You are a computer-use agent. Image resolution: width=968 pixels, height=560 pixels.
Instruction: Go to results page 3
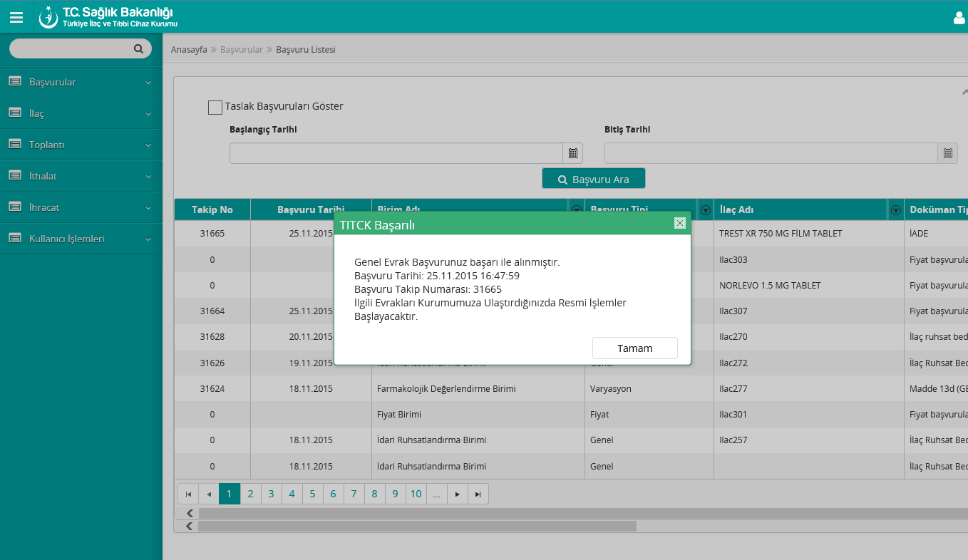pyautogui.click(x=271, y=494)
